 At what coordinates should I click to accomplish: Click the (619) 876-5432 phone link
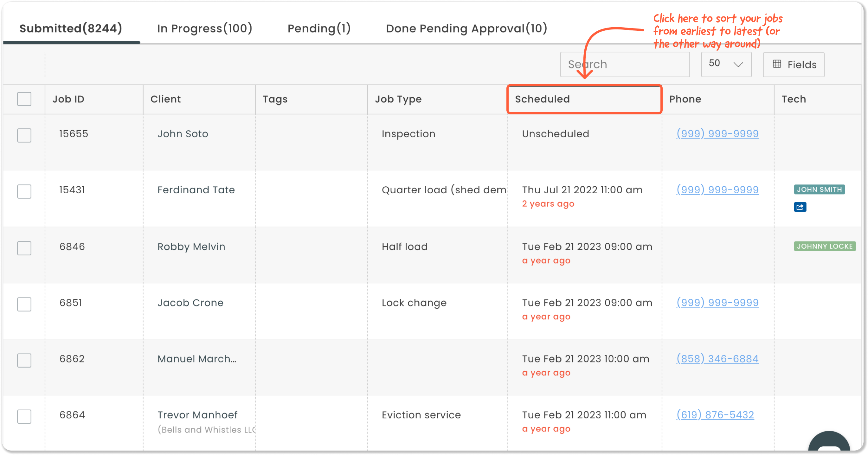(x=715, y=414)
